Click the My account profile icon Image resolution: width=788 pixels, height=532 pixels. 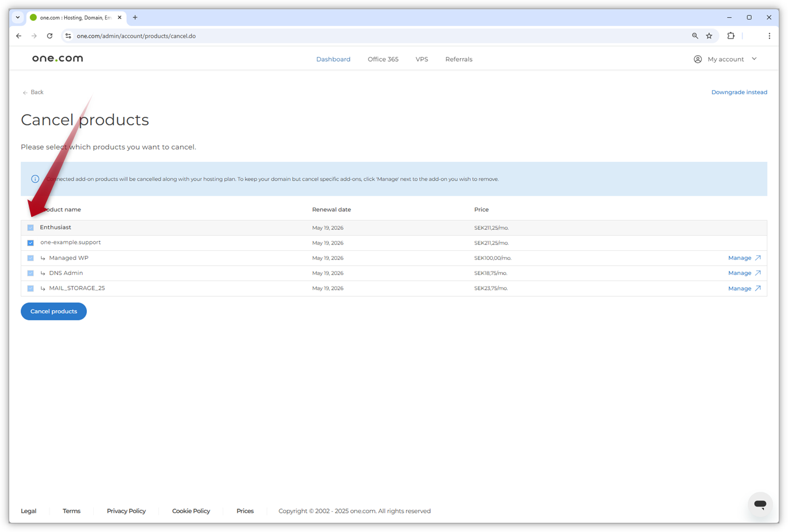(697, 59)
